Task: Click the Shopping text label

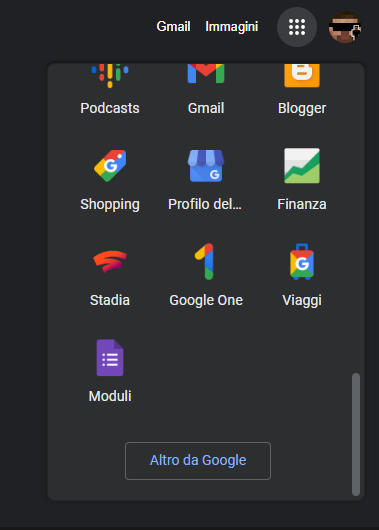Action: click(x=110, y=204)
